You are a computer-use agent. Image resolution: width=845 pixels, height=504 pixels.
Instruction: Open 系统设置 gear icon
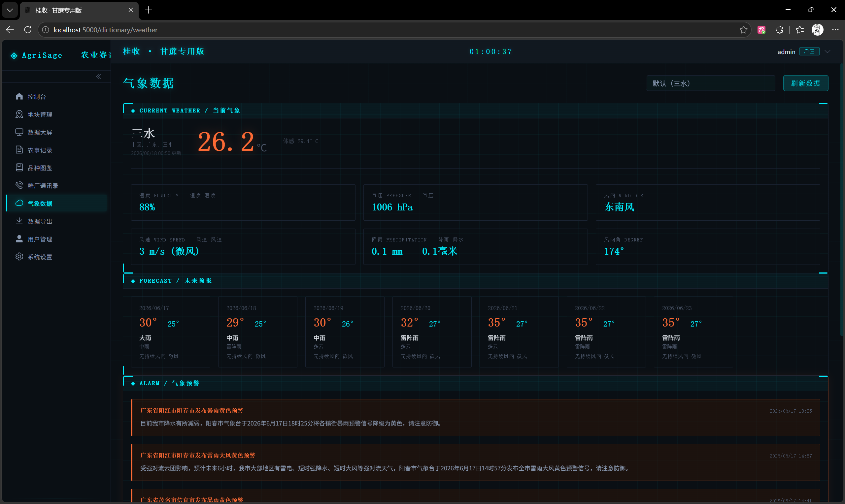coord(19,257)
